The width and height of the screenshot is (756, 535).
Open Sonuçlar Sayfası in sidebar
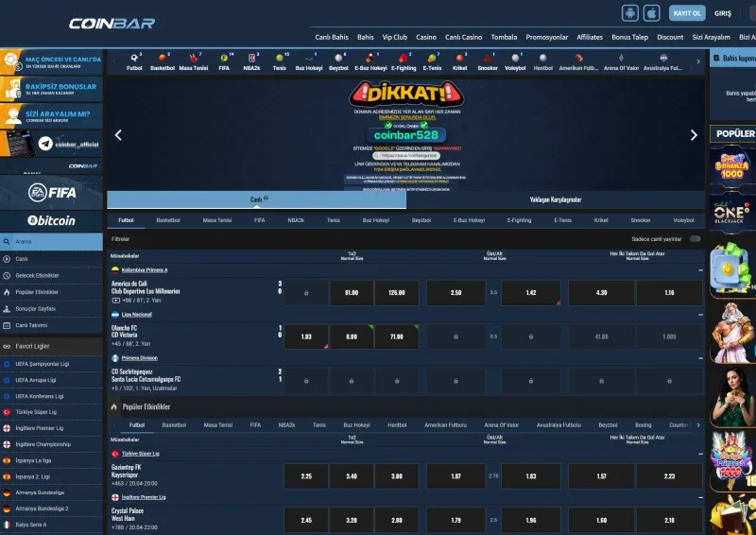pos(35,309)
